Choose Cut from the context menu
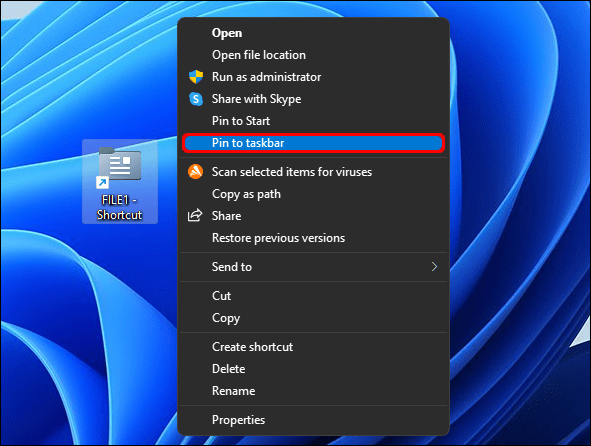The image size is (591, 446). (222, 296)
